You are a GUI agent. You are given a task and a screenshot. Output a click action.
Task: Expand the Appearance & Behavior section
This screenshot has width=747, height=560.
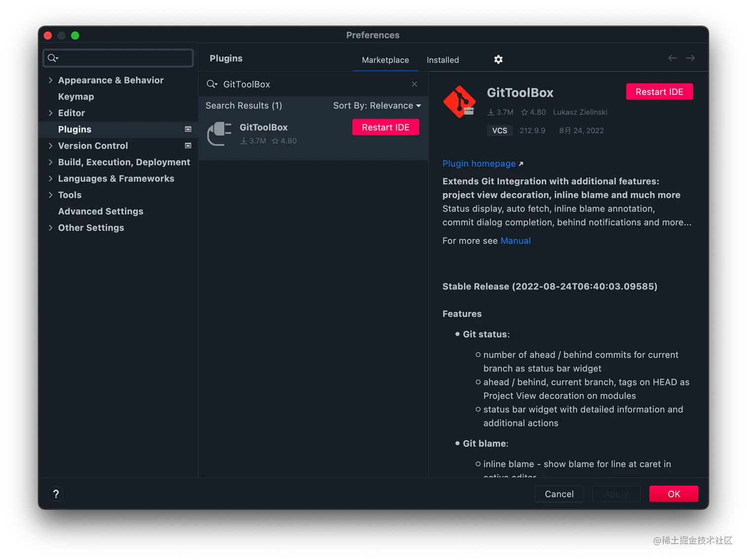tap(50, 80)
